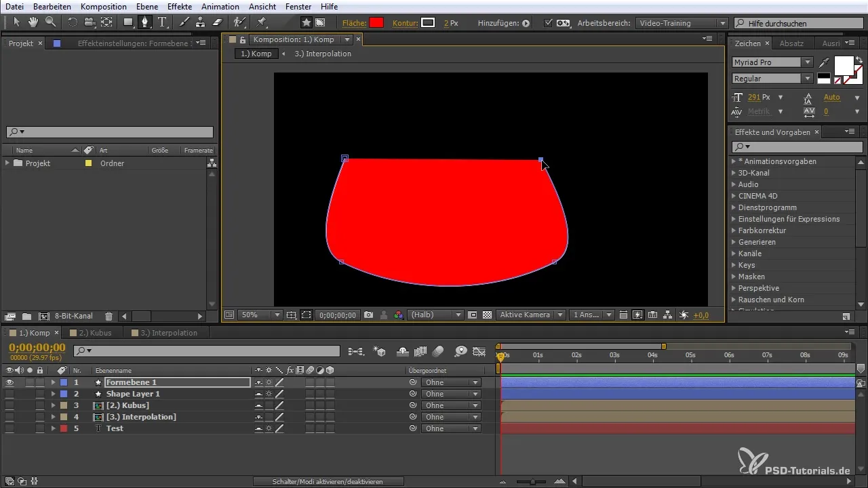Toggle the Bezier path checkbox in toolbar

point(549,22)
